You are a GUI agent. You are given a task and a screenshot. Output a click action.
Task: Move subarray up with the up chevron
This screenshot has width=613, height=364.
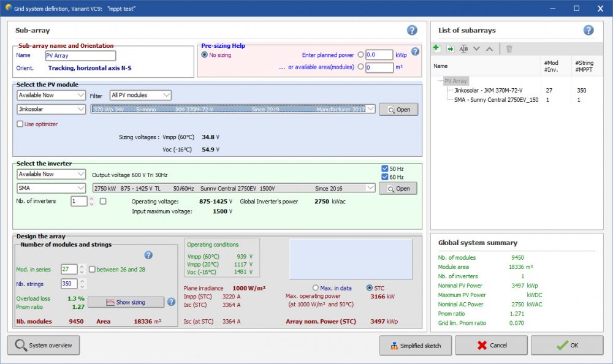coord(489,48)
